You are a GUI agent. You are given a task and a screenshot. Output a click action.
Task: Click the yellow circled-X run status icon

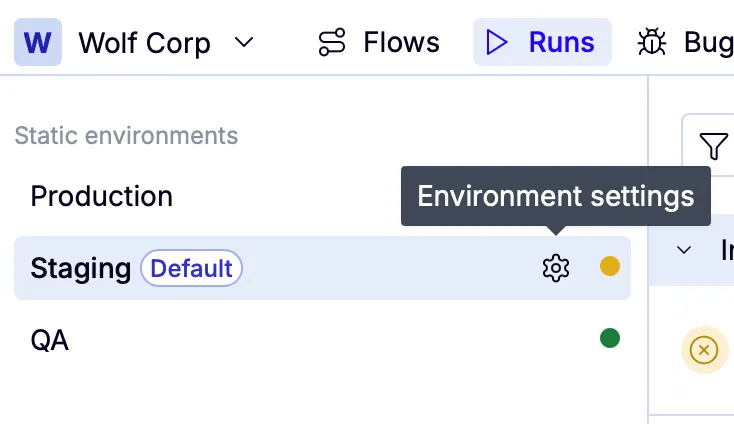click(704, 350)
